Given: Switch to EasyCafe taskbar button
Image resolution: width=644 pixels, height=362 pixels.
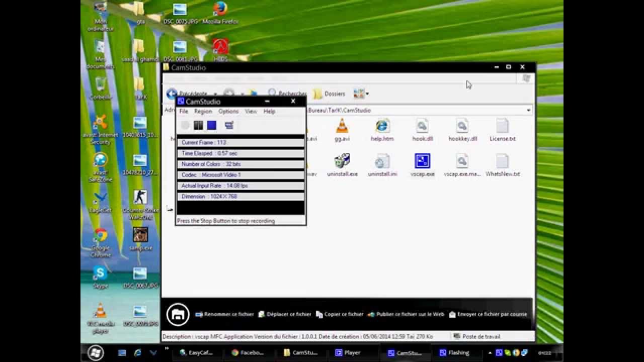Looking at the screenshot, I should tap(197, 353).
